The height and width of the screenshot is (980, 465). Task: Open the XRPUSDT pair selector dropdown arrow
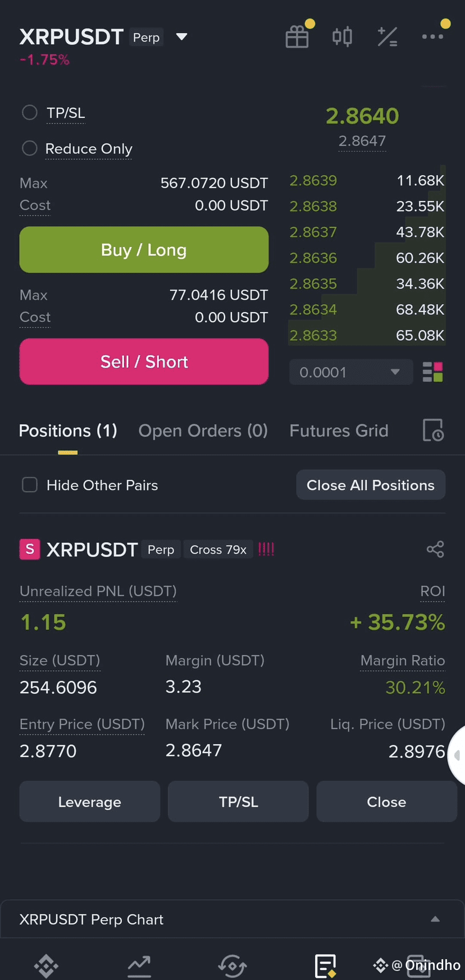point(181,37)
